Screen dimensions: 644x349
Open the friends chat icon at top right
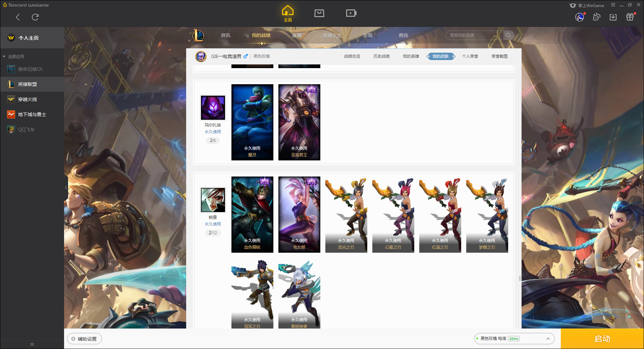click(596, 17)
